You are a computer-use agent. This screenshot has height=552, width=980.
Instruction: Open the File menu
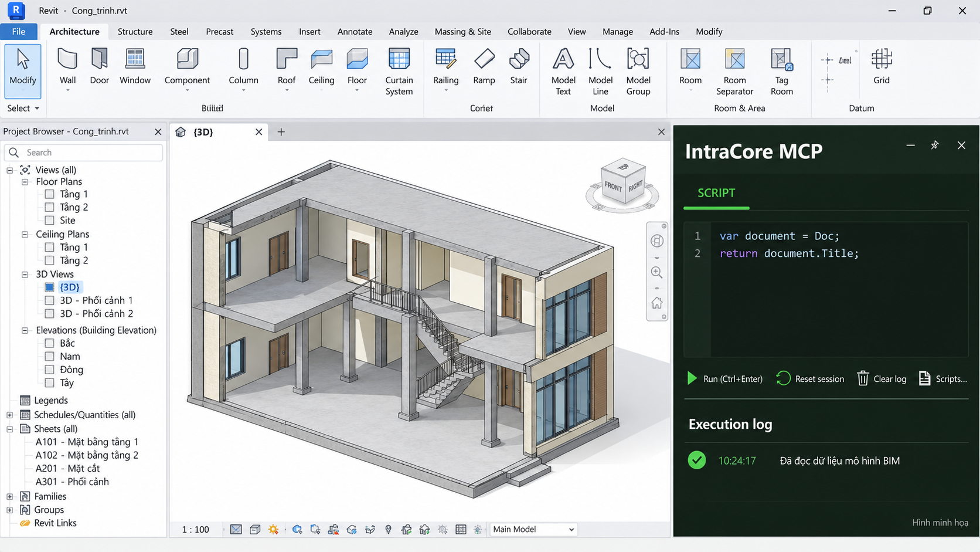19,32
